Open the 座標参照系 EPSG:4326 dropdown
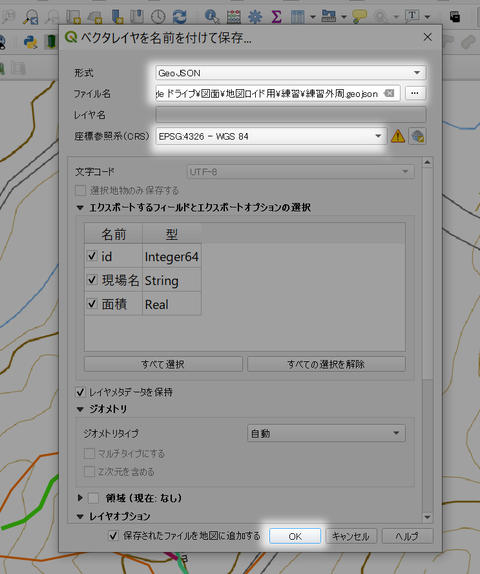 pos(271,136)
